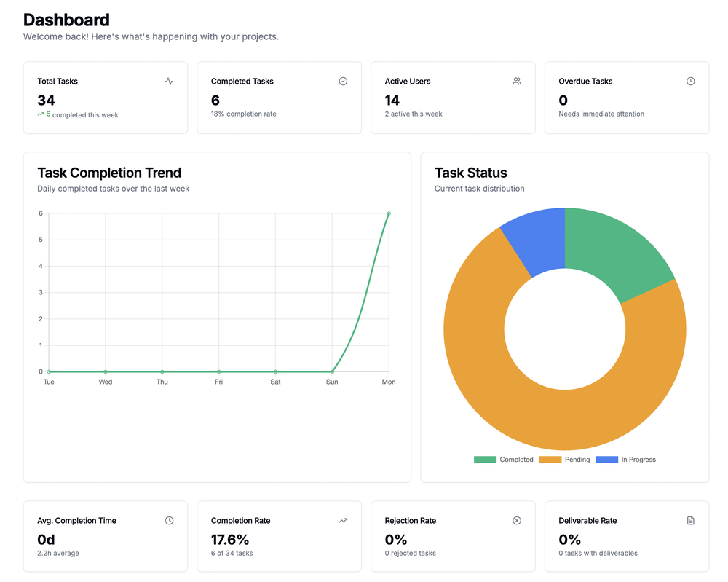Click the '17.6%' value
Image resolution: width=728 pixels, height=582 pixels.
230,540
